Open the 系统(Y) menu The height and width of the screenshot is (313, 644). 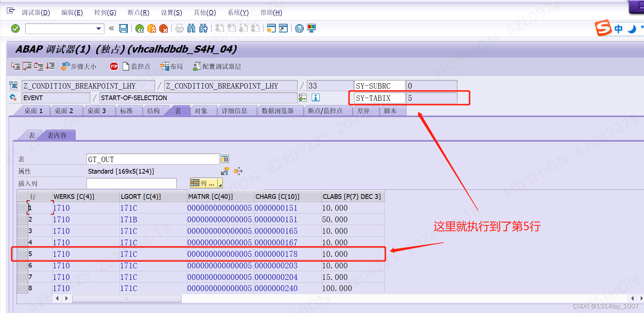click(x=238, y=13)
